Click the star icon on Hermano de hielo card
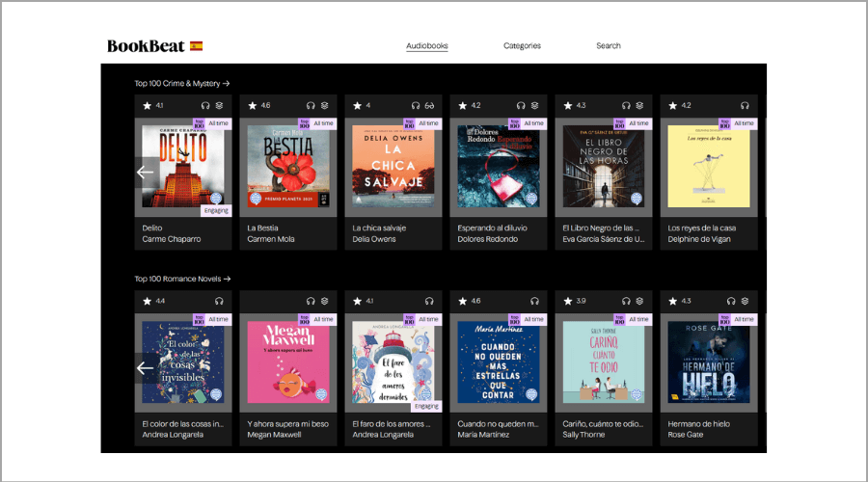 coord(672,301)
